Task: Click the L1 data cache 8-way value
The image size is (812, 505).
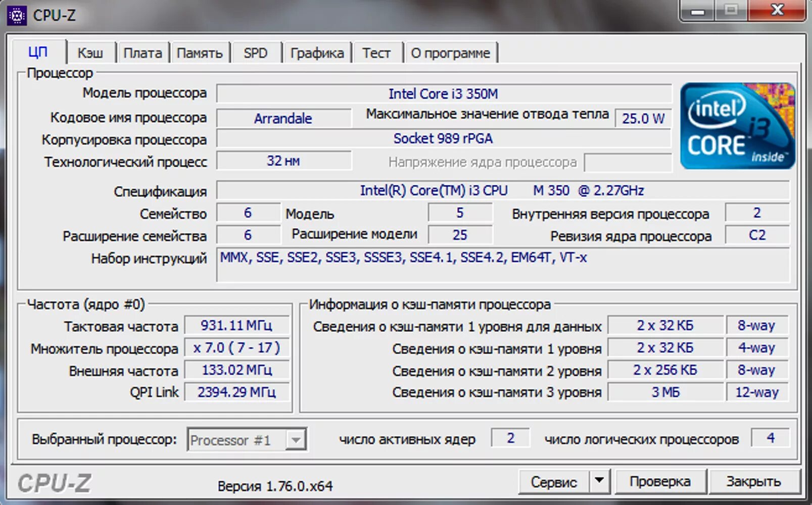Action: point(756,325)
